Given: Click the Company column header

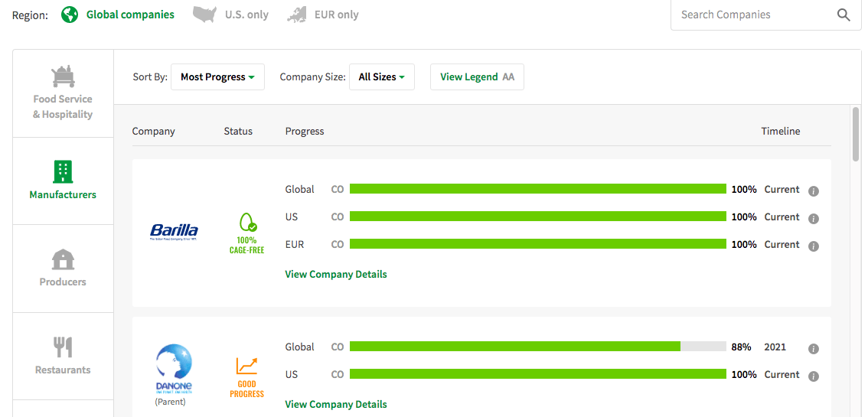Looking at the screenshot, I should [x=153, y=132].
